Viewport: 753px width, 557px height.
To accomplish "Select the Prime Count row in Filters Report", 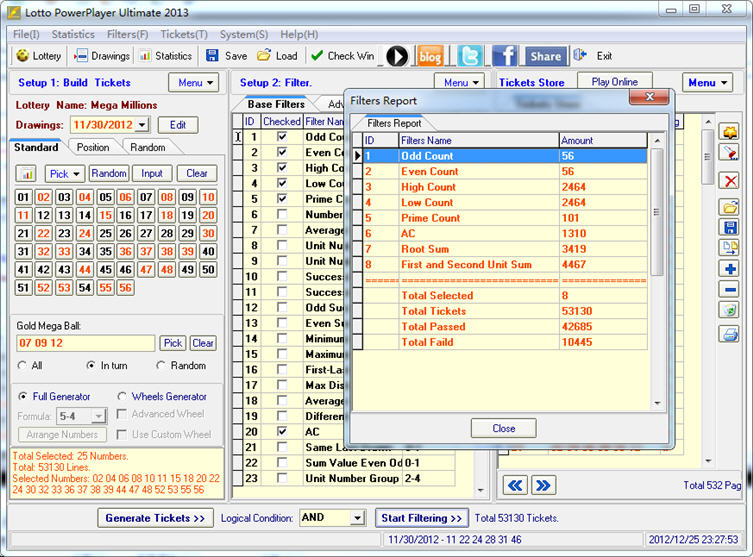I will 505,218.
